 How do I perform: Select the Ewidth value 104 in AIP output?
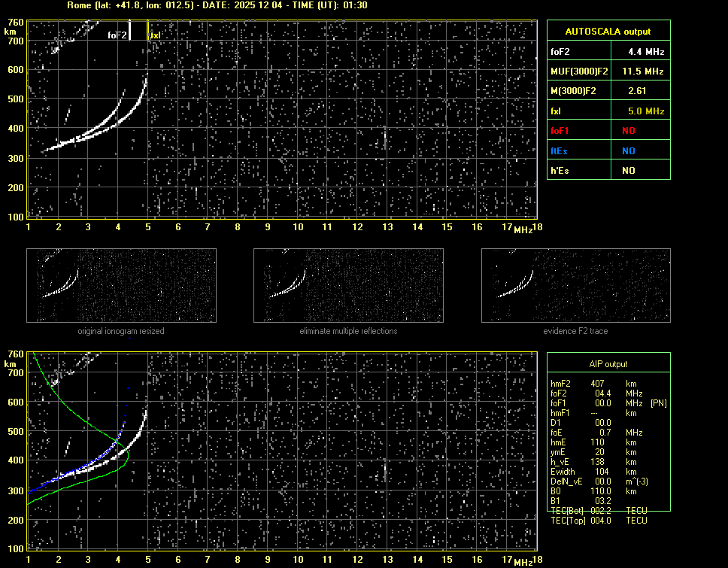[x=602, y=472]
